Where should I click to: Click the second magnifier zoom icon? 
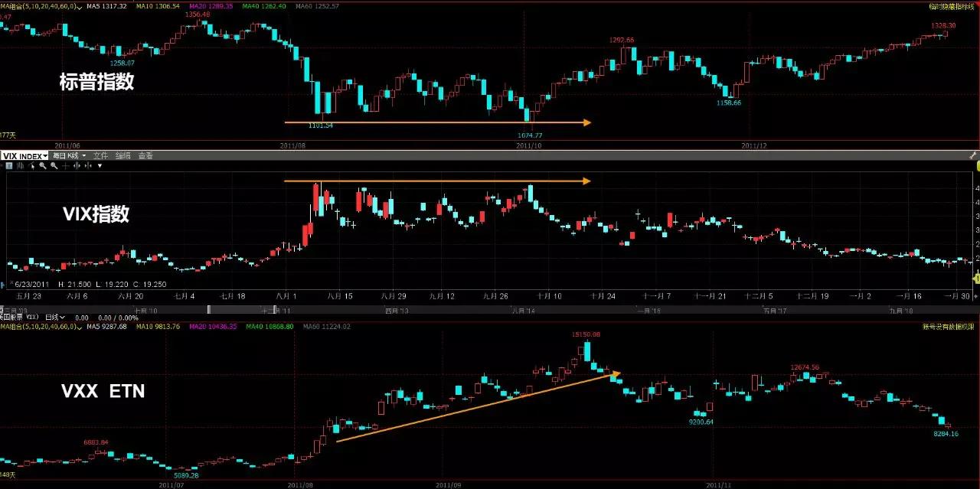click(x=54, y=166)
